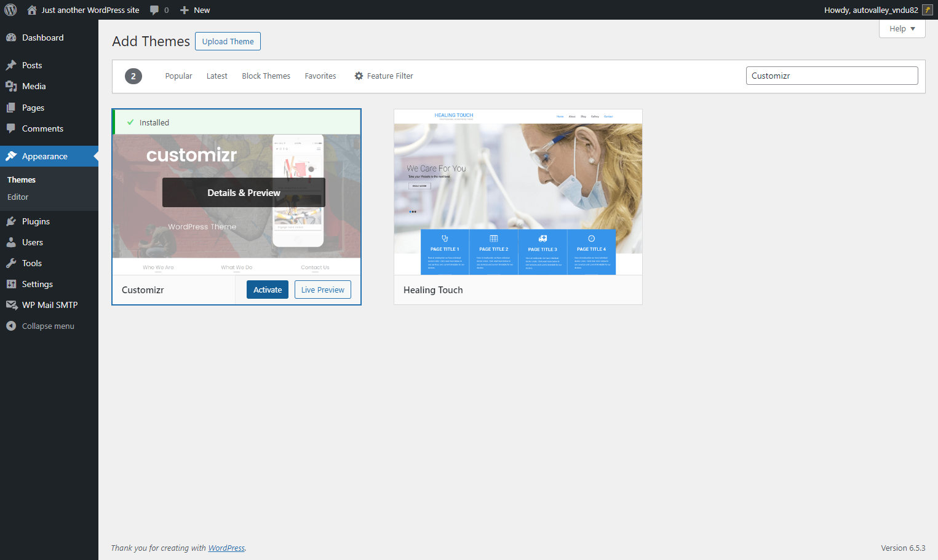This screenshot has width=938, height=560.
Task: Click the Comments icon in sidebar
Action: point(11,128)
